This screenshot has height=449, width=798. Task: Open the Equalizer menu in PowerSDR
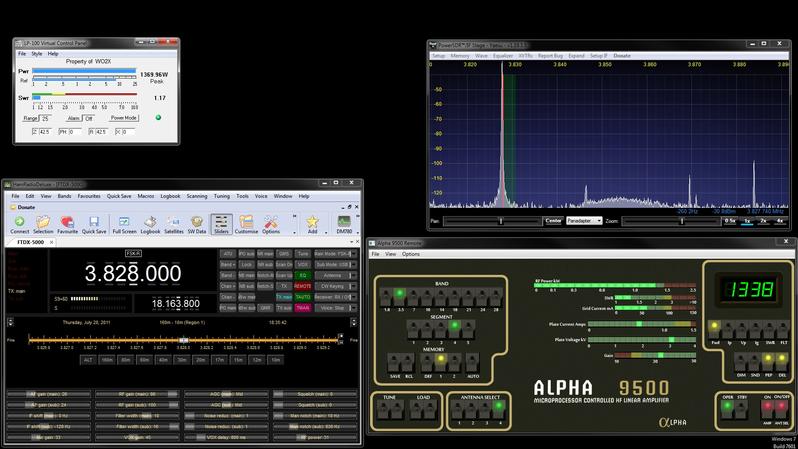coord(503,55)
